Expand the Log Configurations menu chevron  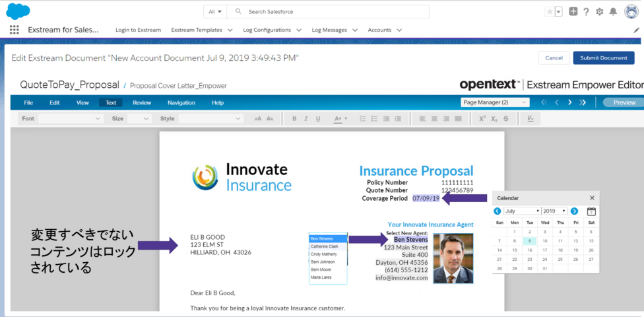299,30
